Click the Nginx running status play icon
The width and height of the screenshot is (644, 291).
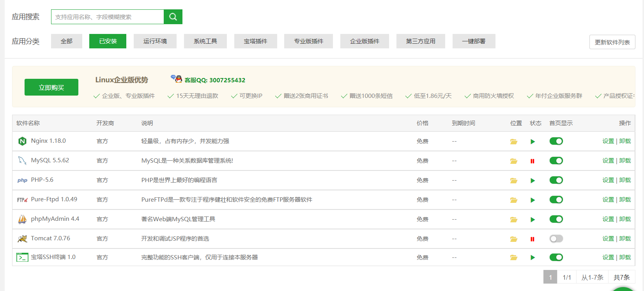(533, 142)
